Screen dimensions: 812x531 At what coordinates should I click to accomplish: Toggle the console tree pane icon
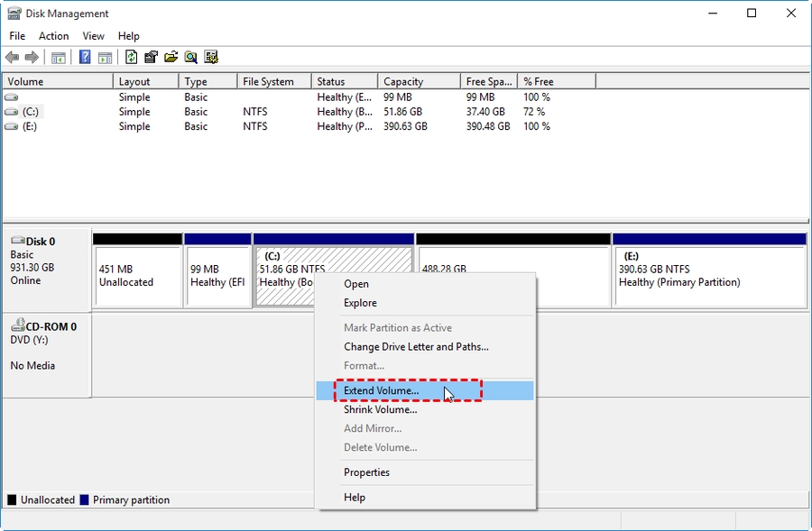[x=59, y=58]
